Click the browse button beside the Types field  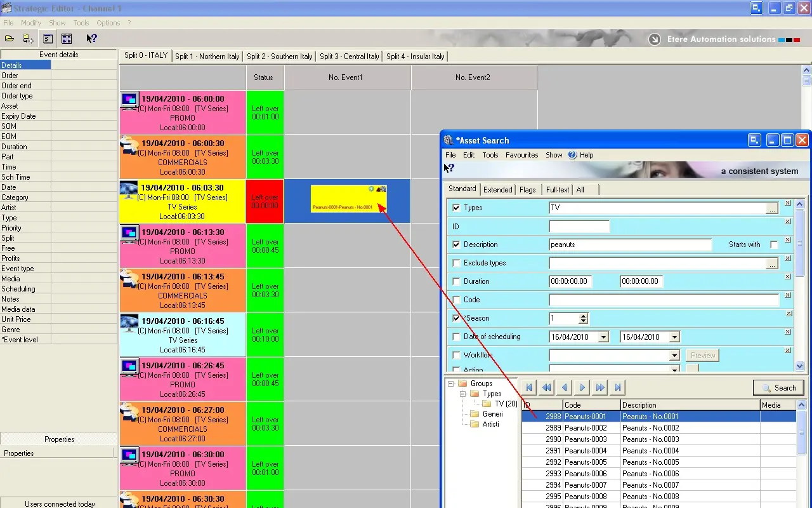click(x=772, y=208)
